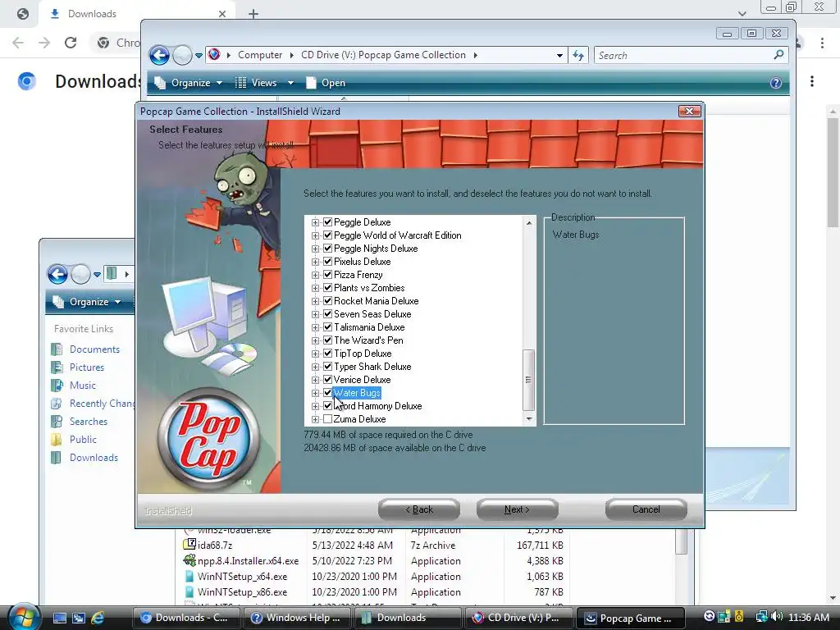
Task: Expand the Zuma Deluxe tree node
Action: pyautogui.click(x=315, y=419)
